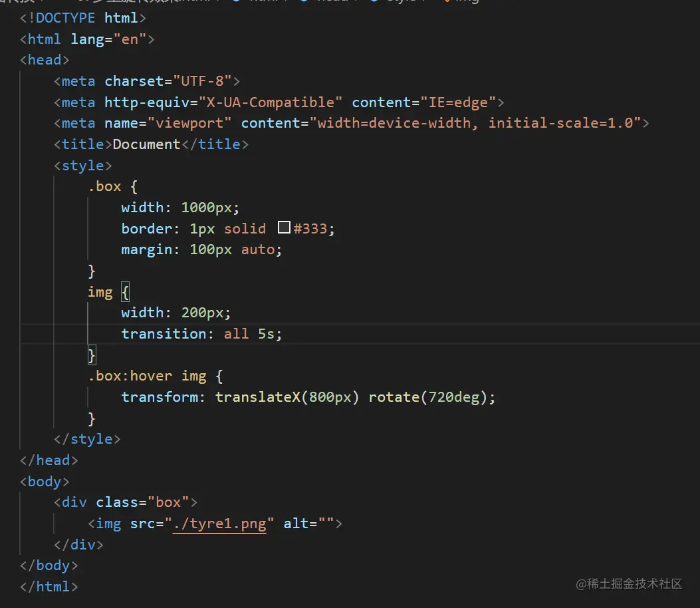Click the <!DOCTYPE html> declaration

click(x=82, y=18)
